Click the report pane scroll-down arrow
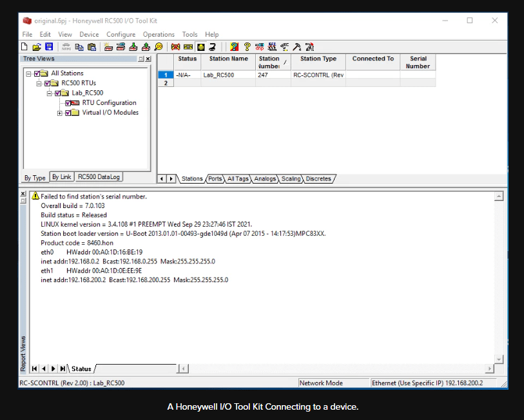Viewport: 524px width, 420px height. tap(498, 359)
